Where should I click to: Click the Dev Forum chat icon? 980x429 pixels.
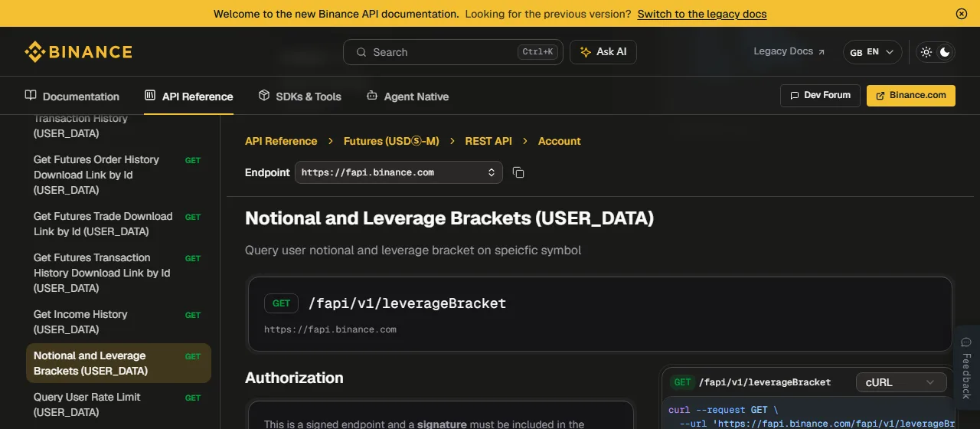pos(795,96)
